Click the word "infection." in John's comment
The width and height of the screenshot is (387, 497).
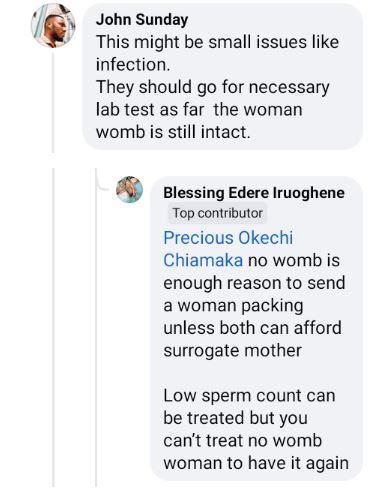click(133, 65)
